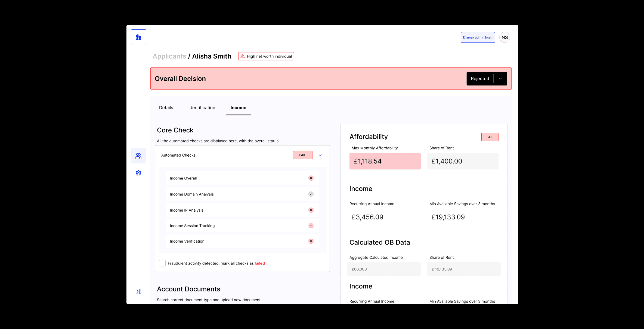Screen dimensions: 644x329
Task: Click the Income Session Tracking failed icon
Action: coord(311,226)
